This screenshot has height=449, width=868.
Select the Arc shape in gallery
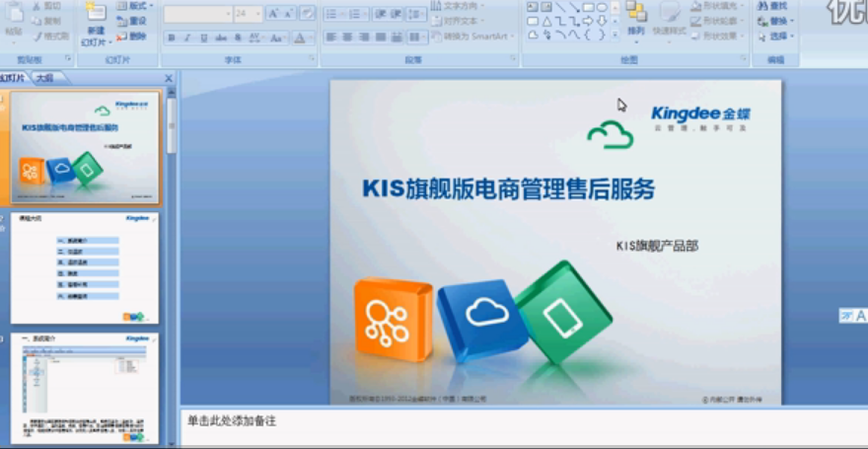[x=560, y=35]
